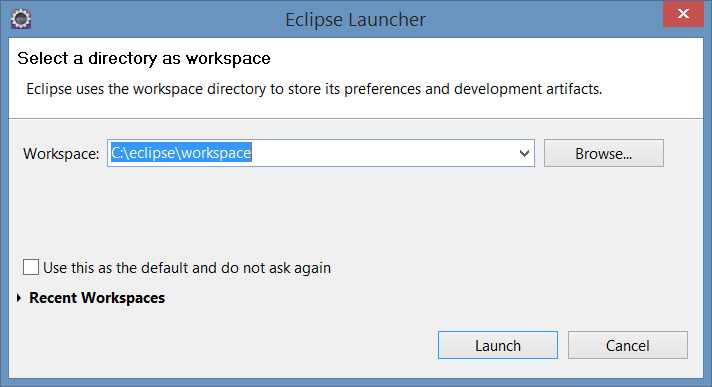Expand the Recent Workspaces section
Image resolution: width=712 pixels, height=387 pixels.
(19, 298)
